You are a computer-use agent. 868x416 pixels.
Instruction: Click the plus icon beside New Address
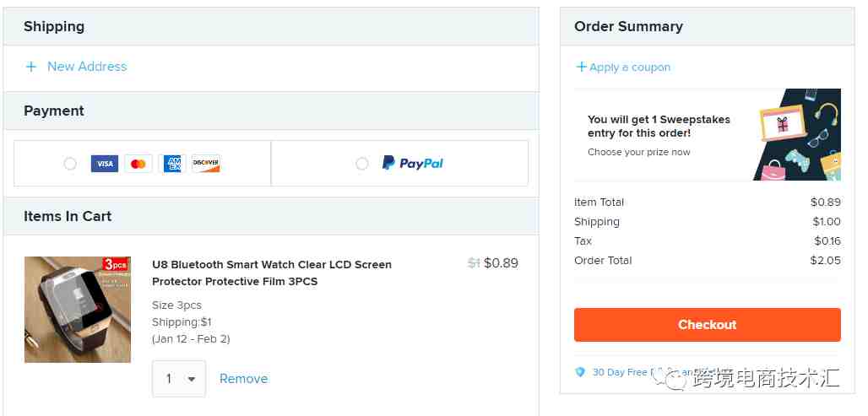[x=31, y=67]
